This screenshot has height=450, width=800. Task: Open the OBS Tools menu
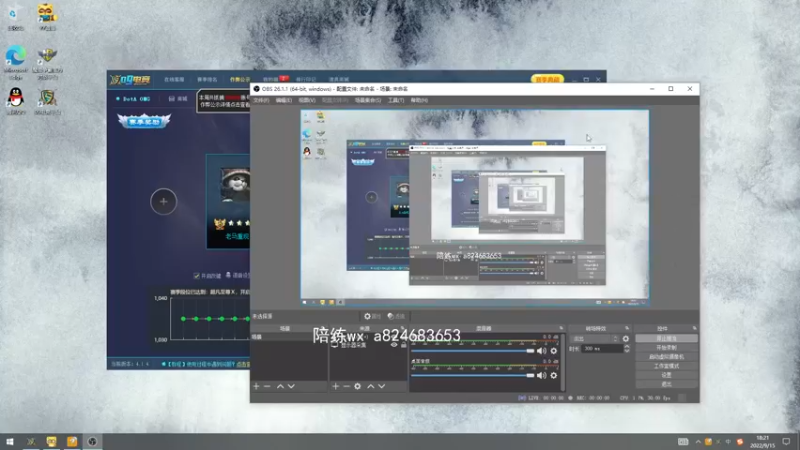pos(396,101)
